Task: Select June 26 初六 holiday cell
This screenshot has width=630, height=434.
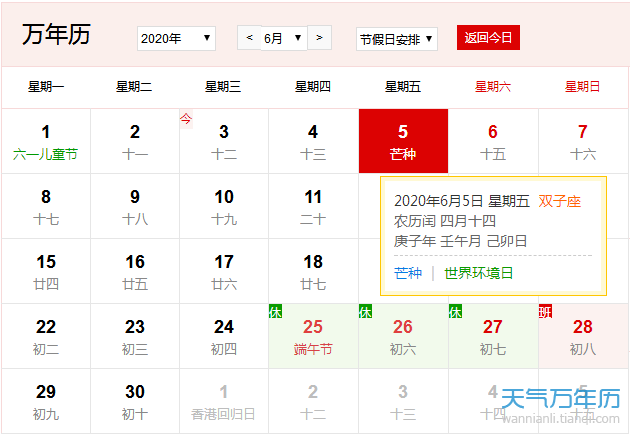Action: (403, 336)
